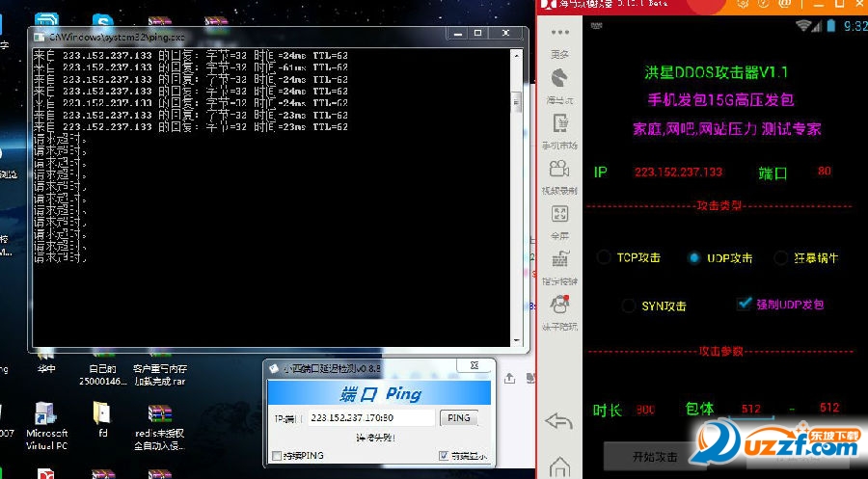Toggle the 强制UDP发包 checkbox
The image size is (868, 479).
tap(744, 303)
